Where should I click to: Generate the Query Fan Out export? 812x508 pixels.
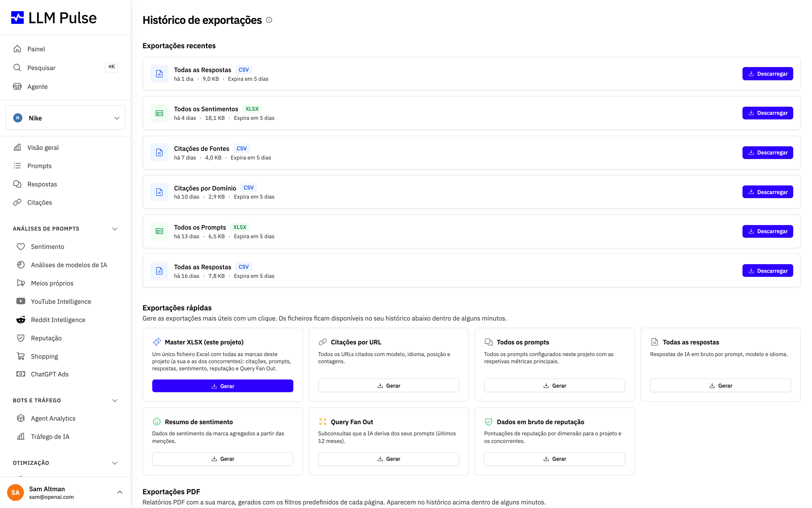pos(388,459)
